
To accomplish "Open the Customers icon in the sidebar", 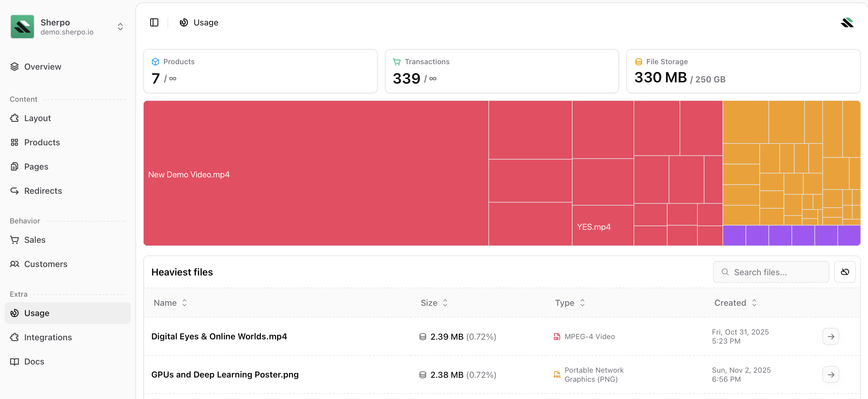I will tap(15, 264).
